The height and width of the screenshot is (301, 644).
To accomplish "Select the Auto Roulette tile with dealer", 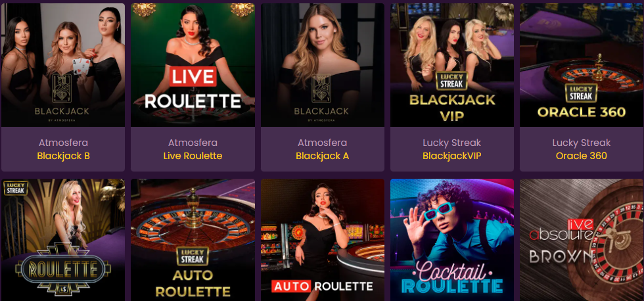I will [323, 240].
